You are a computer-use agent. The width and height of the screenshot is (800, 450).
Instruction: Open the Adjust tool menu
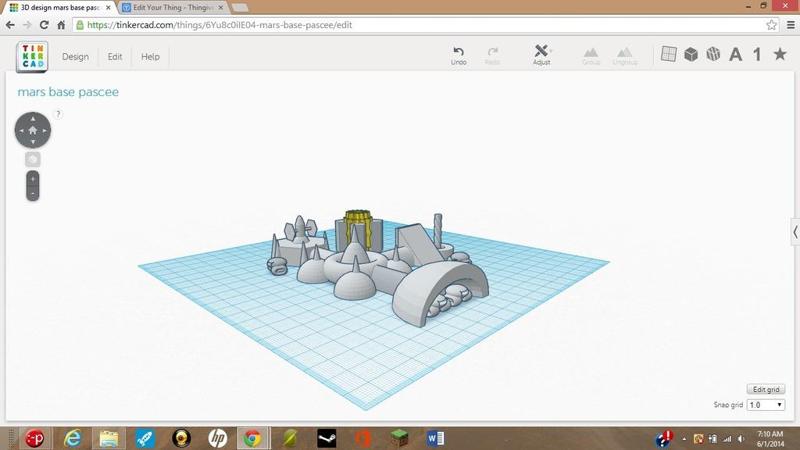click(541, 52)
